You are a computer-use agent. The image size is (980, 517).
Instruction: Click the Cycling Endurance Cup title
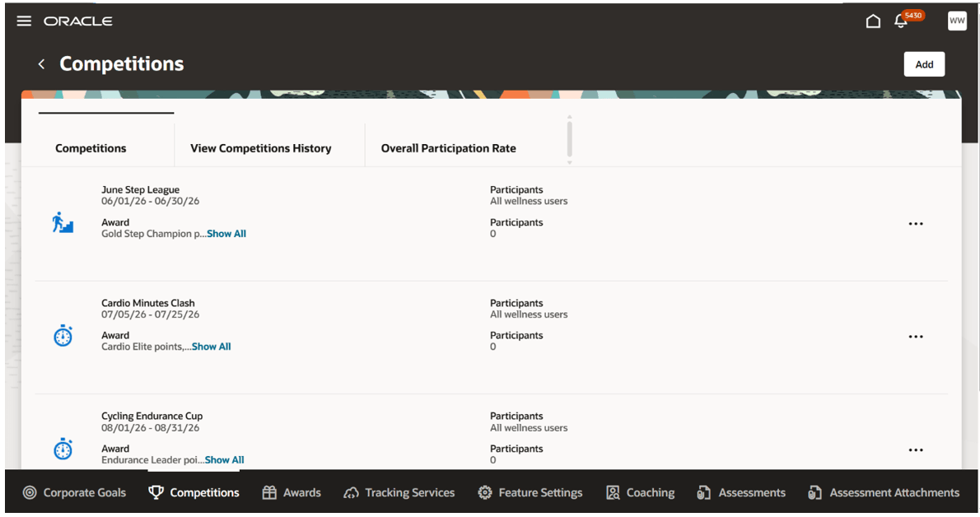(152, 417)
